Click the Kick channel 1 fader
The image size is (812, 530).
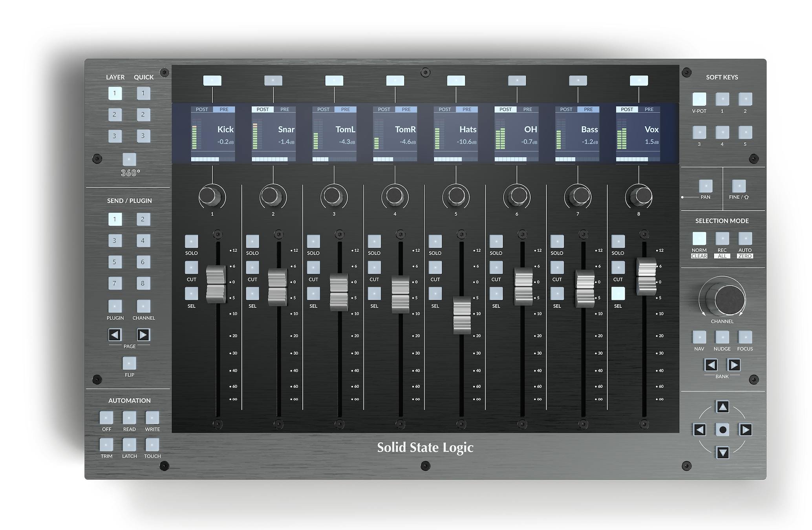click(216, 284)
